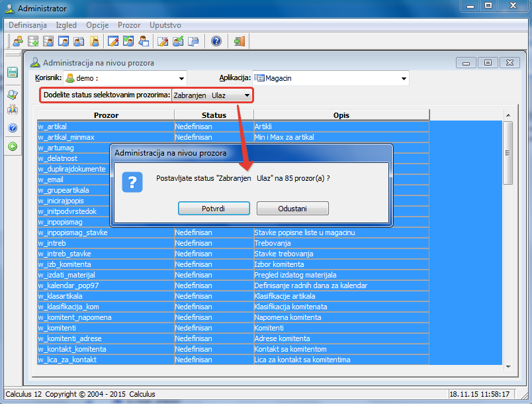Confirm with the Potvrdi button
This screenshot has width=532, height=404.
click(214, 209)
